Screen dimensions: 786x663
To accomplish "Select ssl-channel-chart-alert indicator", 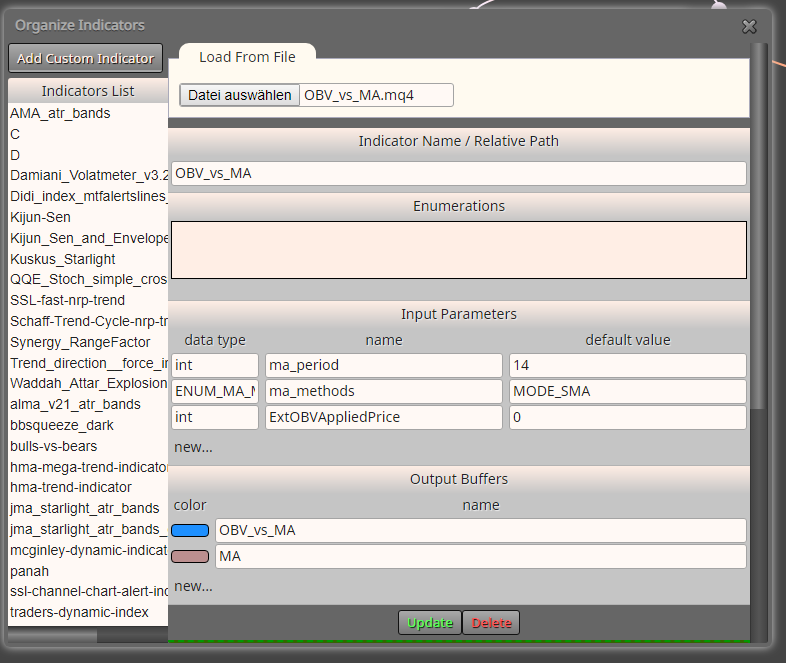I will pyautogui.click(x=88, y=592).
